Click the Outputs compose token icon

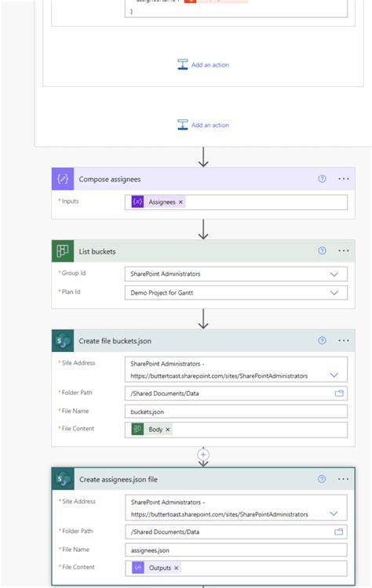click(138, 568)
